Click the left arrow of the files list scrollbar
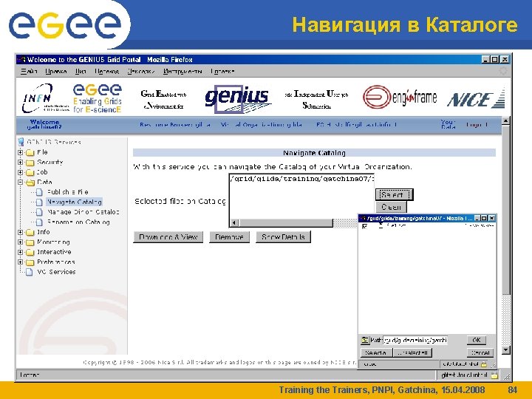The width and height of the screenshot is (532, 399). [x=234, y=223]
